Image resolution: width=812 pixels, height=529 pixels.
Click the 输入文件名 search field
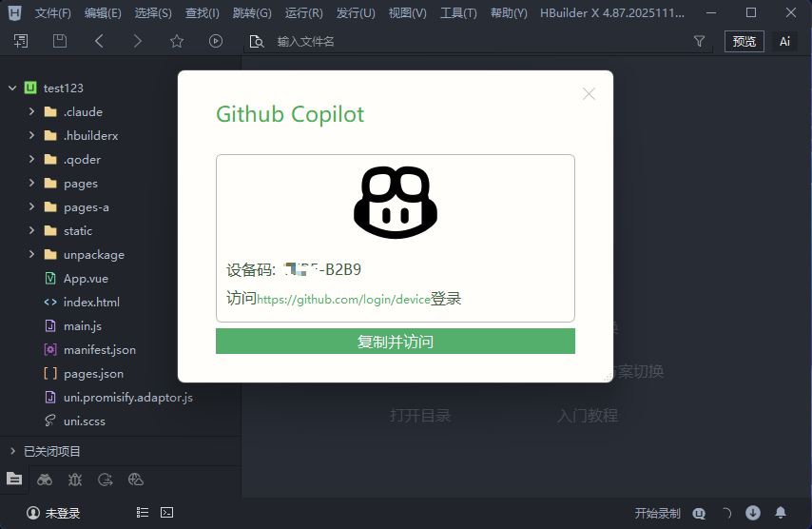coord(475,42)
